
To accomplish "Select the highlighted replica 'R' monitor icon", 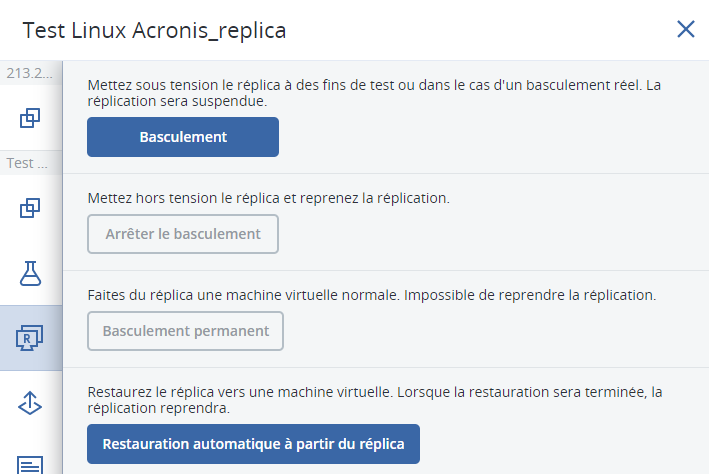I will 30,338.
